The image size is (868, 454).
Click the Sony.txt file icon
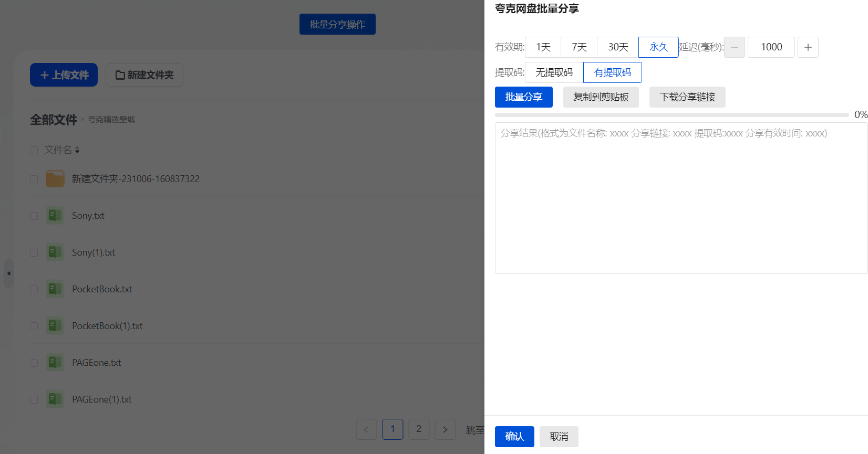[x=55, y=216]
